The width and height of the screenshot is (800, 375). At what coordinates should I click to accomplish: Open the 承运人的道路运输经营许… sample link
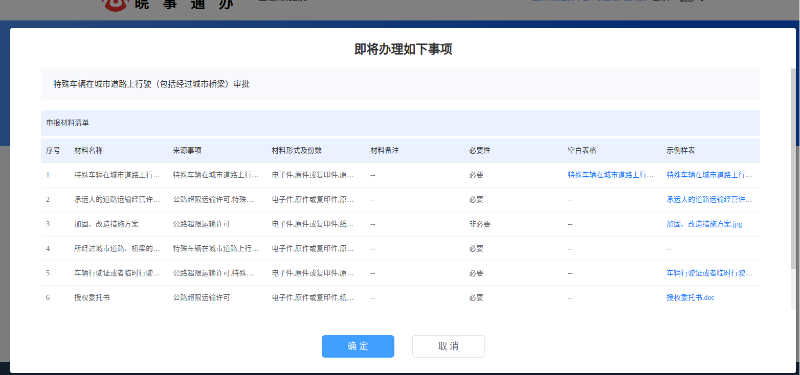point(709,199)
